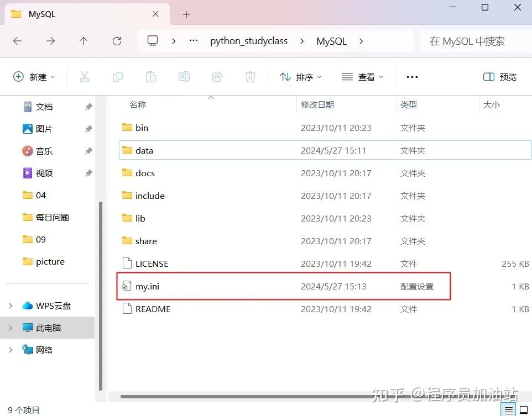
Task: Toggle the 预览 preview pane
Action: 499,77
